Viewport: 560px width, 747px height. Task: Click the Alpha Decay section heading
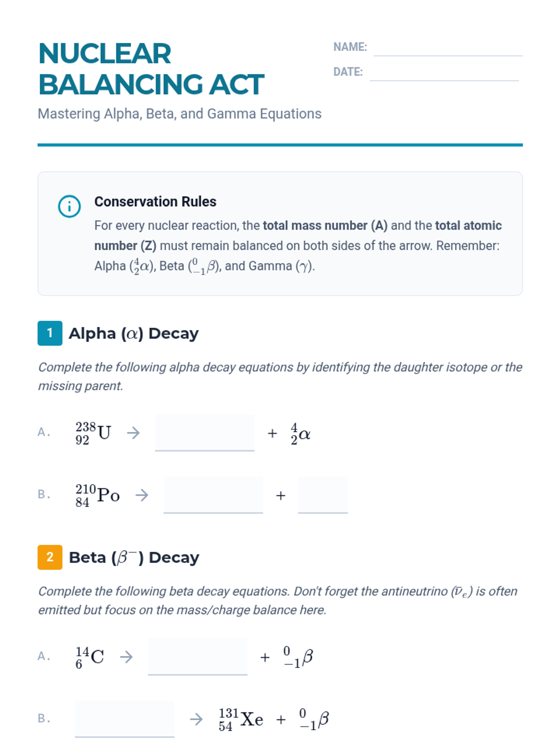pyautogui.click(x=133, y=333)
